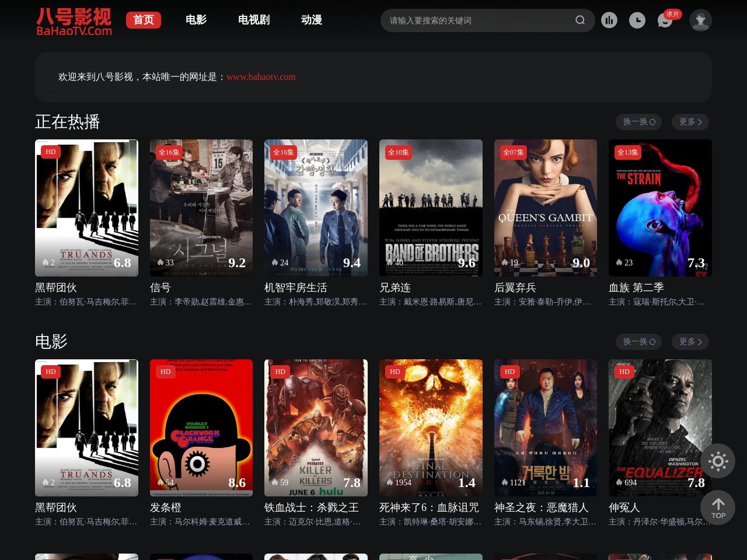This screenshot has height=560, width=747.
Task: Shuffle the 电影 section with 换一换
Action: 638,342
